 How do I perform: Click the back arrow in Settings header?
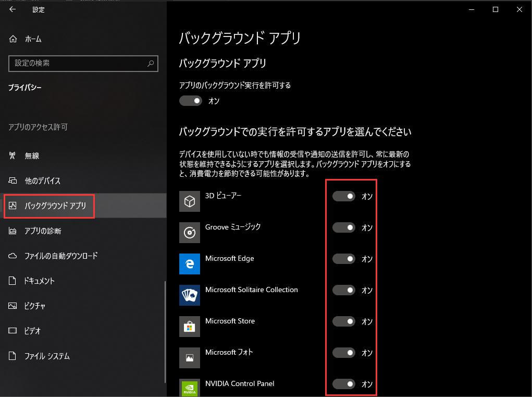click(13, 9)
